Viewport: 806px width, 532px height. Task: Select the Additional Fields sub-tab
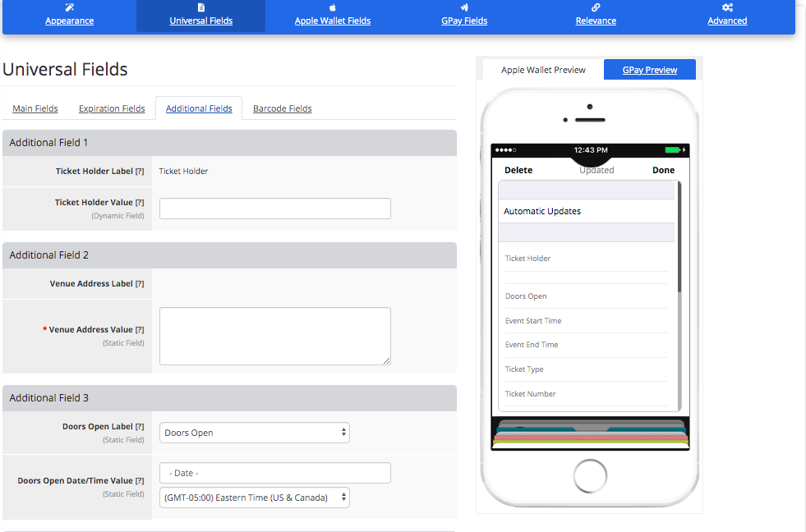[199, 108]
